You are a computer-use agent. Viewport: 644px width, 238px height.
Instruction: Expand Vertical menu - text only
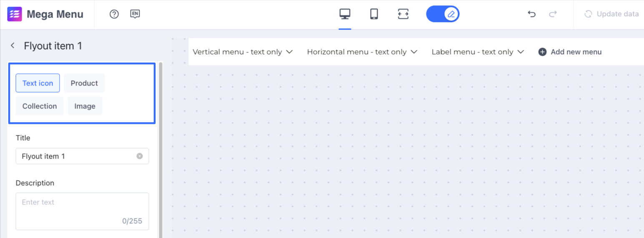(x=243, y=52)
